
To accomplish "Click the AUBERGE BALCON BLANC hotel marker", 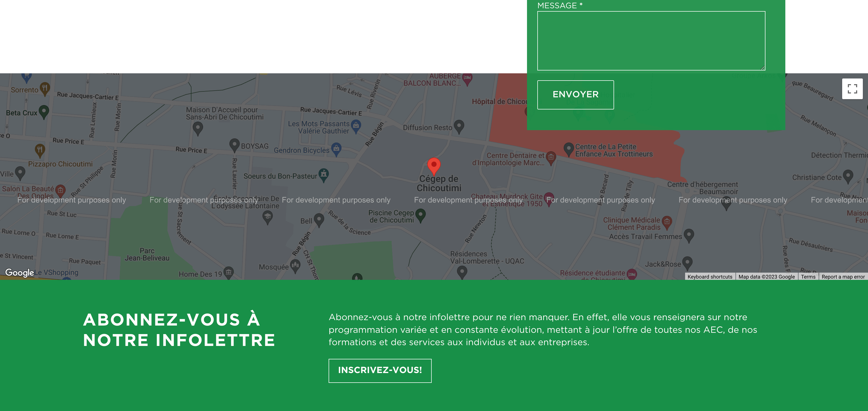I will (467, 79).
